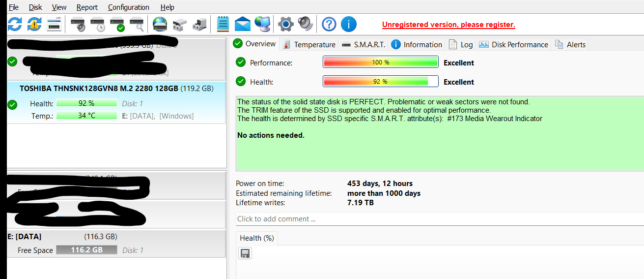644x279 pixels.
Task: Open the Configuration menu
Action: point(129,7)
